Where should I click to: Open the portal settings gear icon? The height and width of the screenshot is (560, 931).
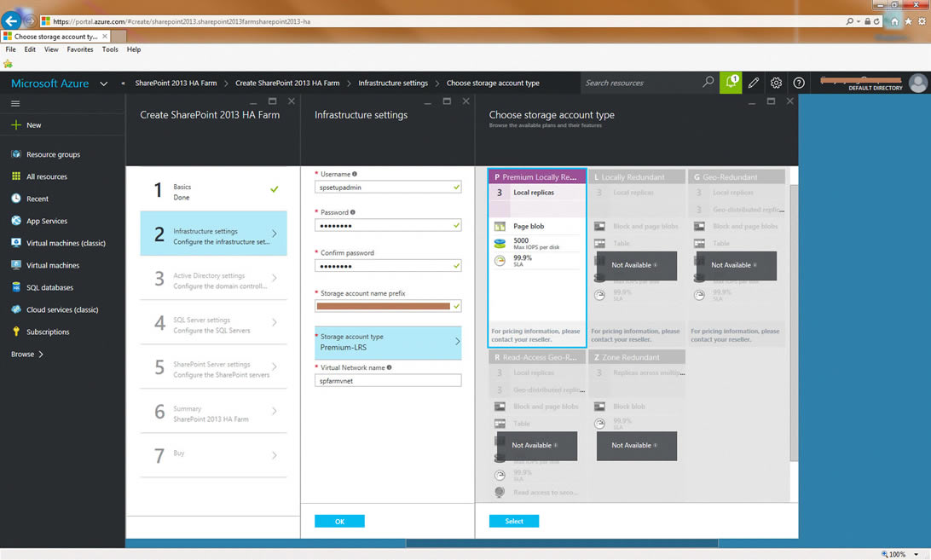pyautogui.click(x=776, y=83)
